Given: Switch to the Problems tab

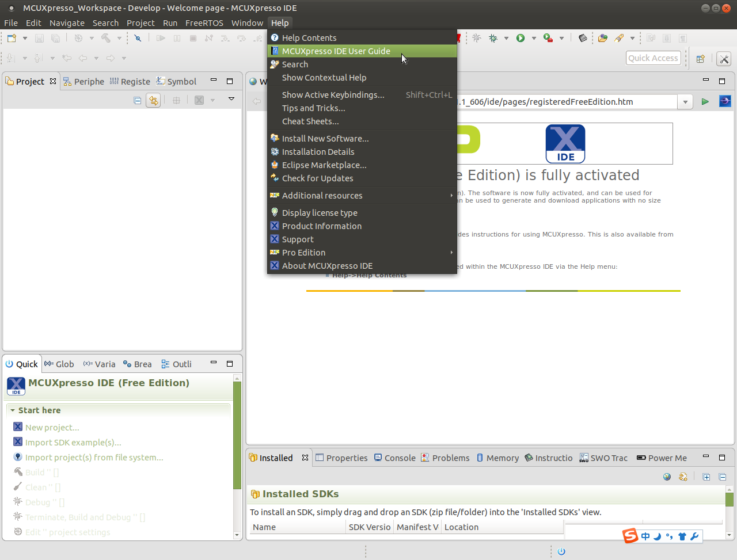Looking at the screenshot, I should tap(445, 458).
